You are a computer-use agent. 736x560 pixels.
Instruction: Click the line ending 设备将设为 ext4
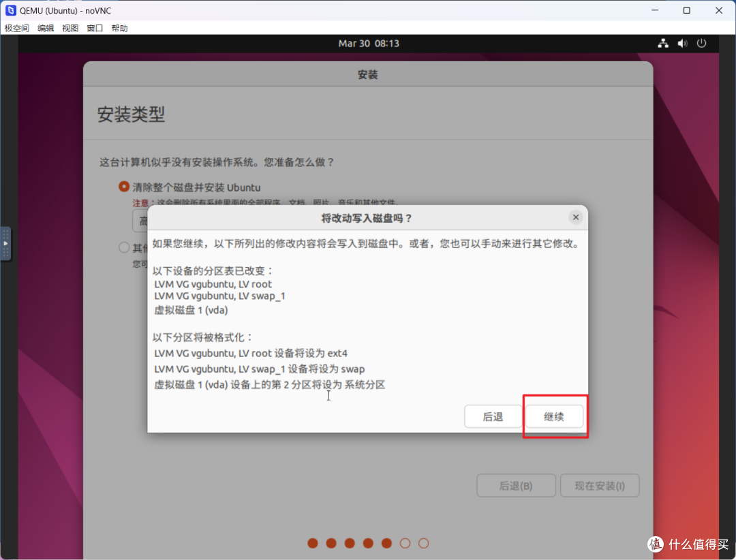251,353
